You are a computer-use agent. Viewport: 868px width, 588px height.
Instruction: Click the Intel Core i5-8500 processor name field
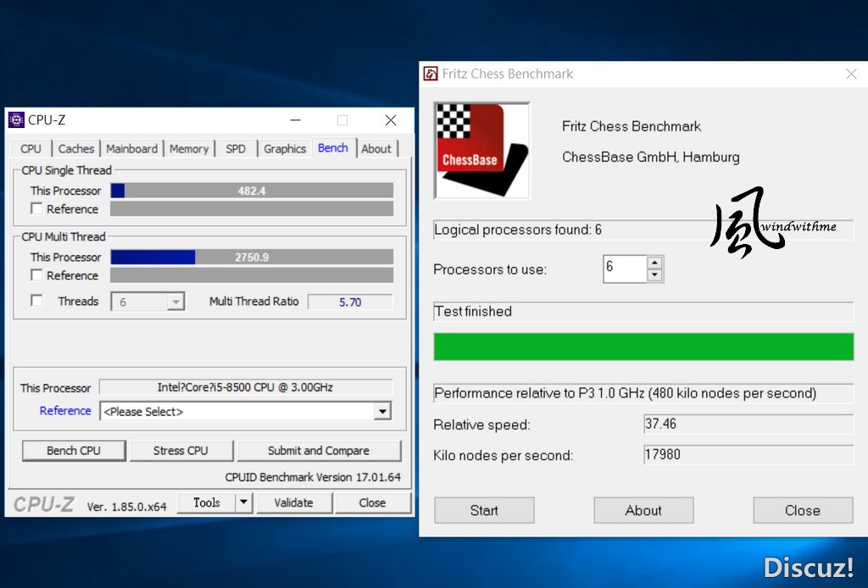click(246, 387)
